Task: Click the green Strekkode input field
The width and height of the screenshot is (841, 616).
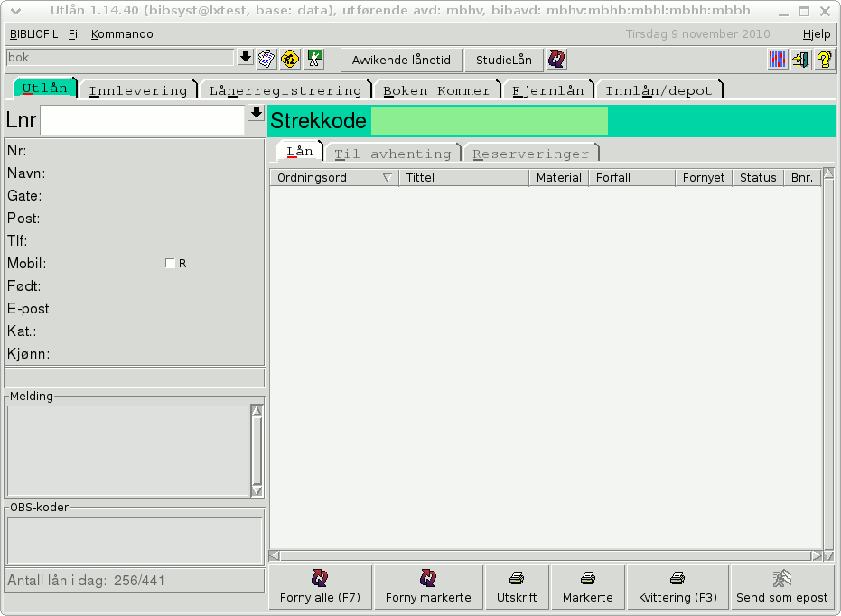Action: (489, 121)
